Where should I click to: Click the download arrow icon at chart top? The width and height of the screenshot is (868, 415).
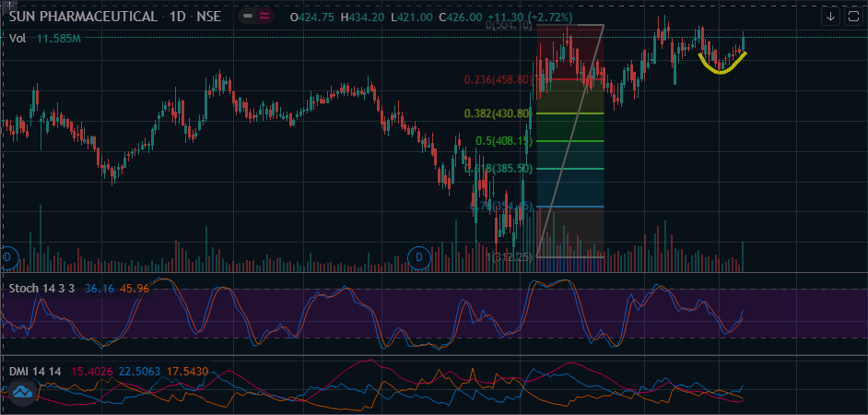(x=830, y=17)
